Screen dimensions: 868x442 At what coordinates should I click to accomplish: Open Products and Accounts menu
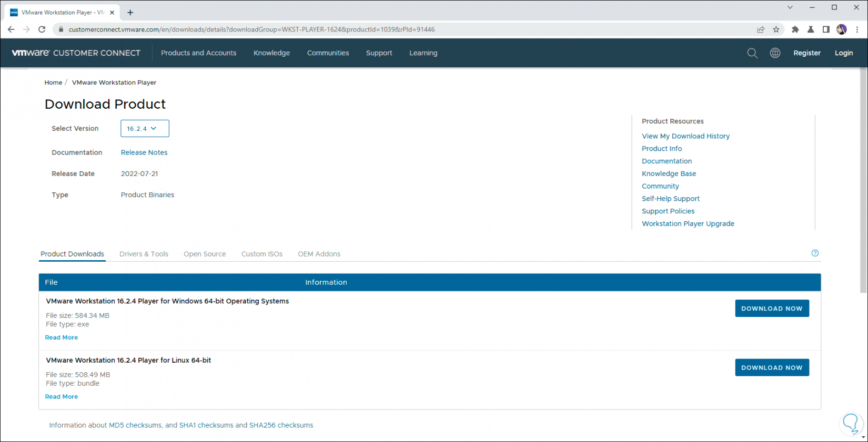[x=198, y=53]
